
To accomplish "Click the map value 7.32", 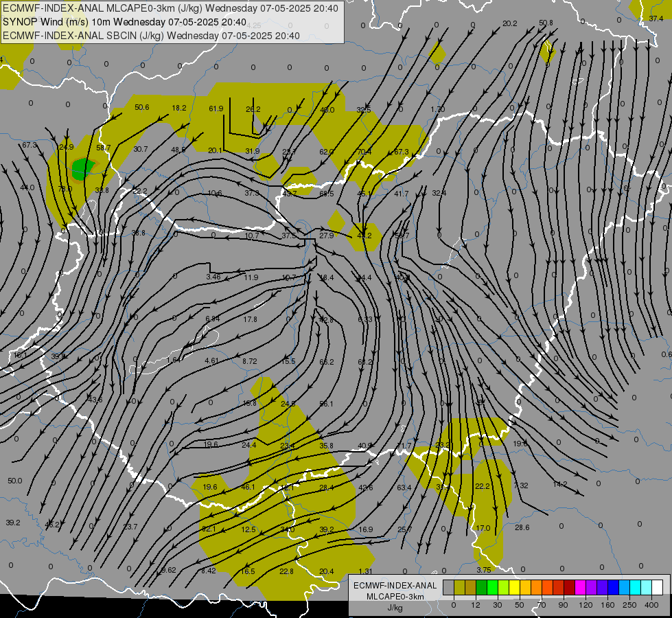I will pos(521,485).
